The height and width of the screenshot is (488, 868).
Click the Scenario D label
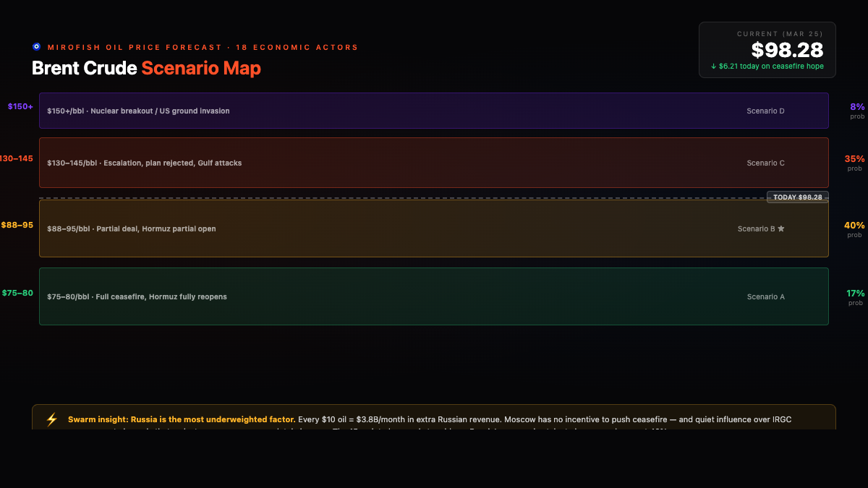click(765, 111)
